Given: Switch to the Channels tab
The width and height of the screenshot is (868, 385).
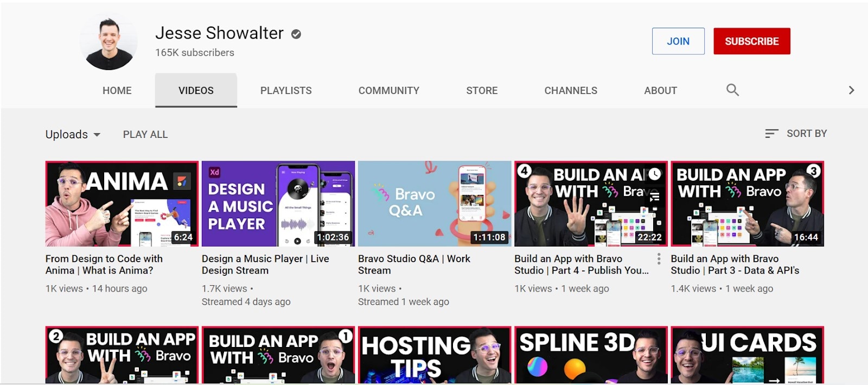Looking at the screenshot, I should click(x=571, y=91).
